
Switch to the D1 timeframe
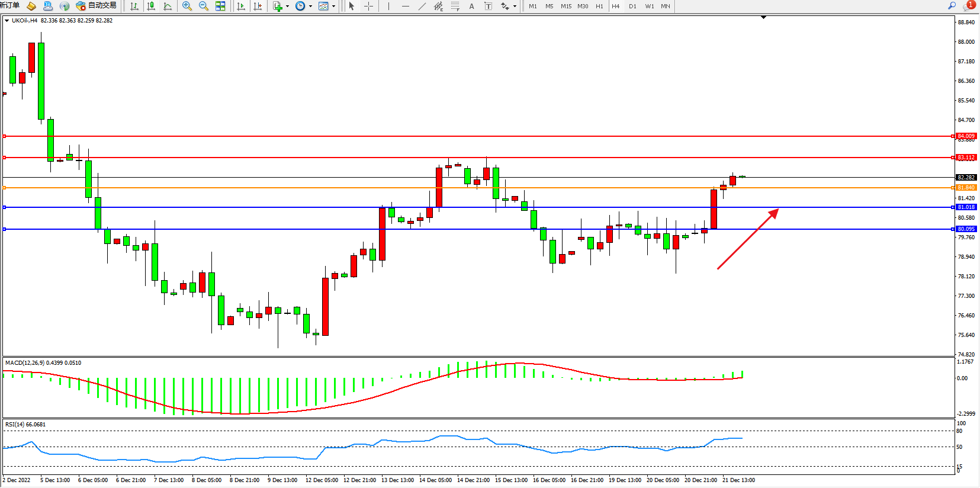[632, 6]
